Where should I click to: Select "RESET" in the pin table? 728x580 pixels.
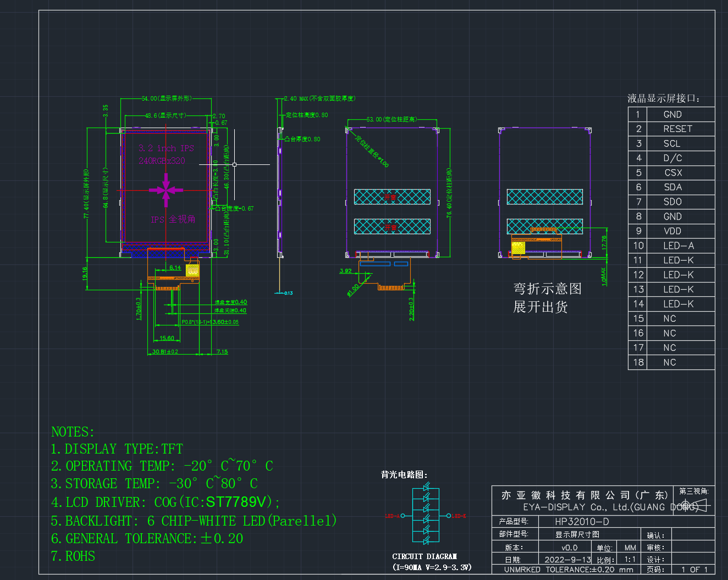click(677, 129)
